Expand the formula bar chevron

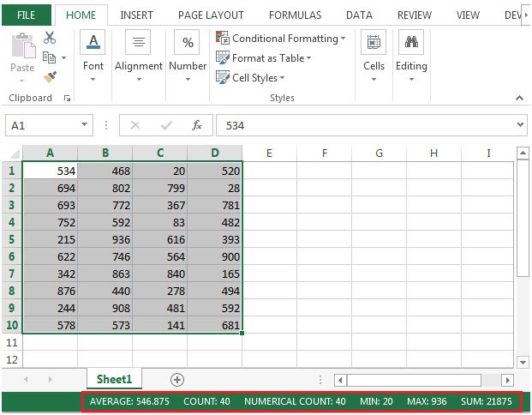tap(520, 124)
